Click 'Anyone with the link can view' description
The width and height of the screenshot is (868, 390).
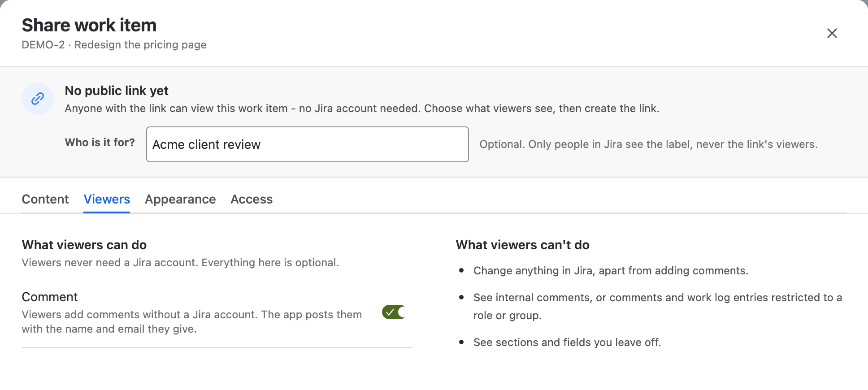[362, 108]
